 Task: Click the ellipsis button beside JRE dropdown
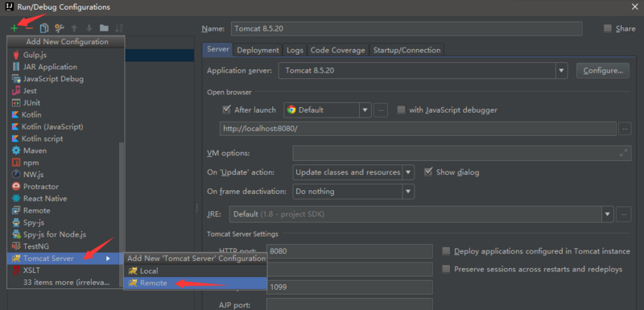point(624,214)
